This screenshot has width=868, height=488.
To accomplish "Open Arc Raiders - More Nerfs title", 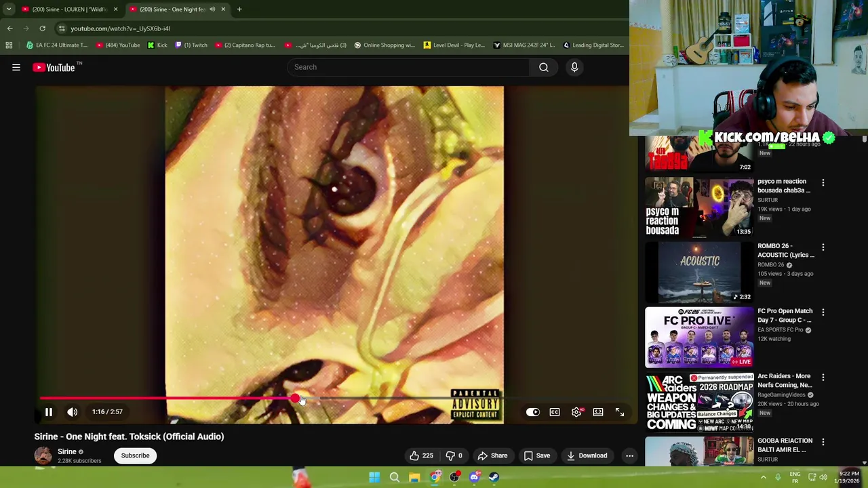I will point(785,380).
